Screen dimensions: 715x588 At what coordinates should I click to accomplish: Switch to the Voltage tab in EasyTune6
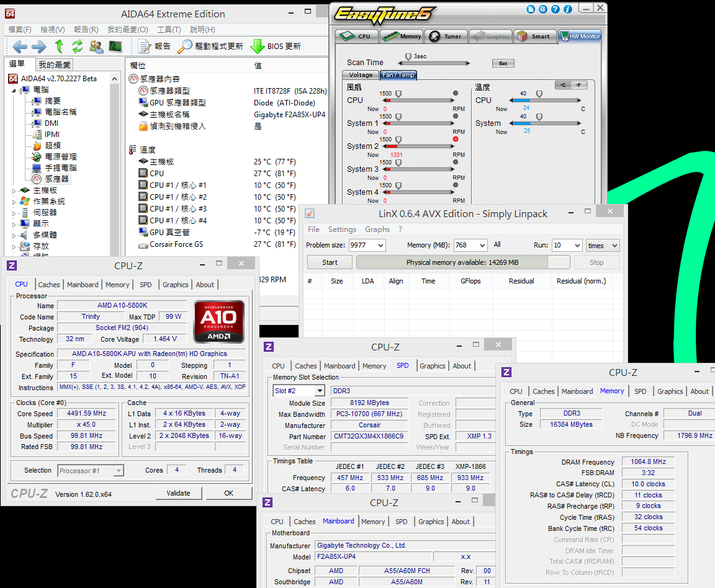pos(361,75)
